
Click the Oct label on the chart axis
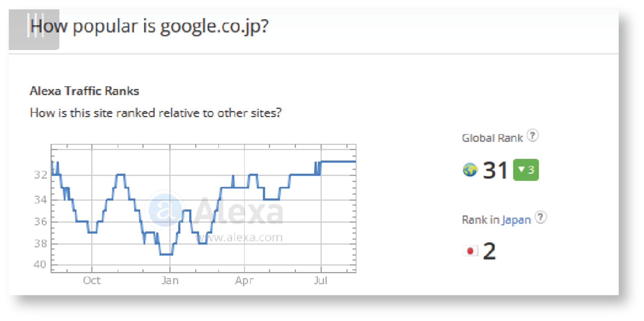[x=92, y=281]
